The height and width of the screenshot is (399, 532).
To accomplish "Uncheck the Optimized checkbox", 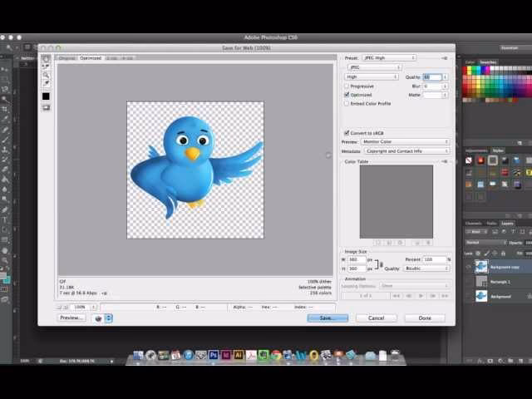I will [347, 95].
